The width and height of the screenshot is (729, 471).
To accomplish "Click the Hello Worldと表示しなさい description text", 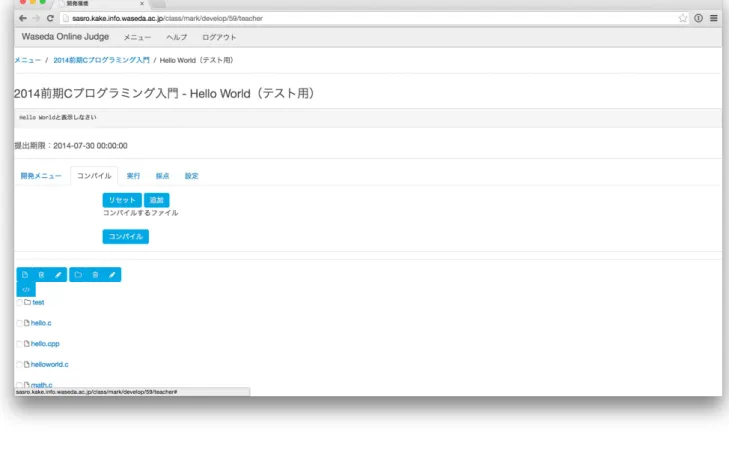I will pyautogui.click(x=58, y=117).
